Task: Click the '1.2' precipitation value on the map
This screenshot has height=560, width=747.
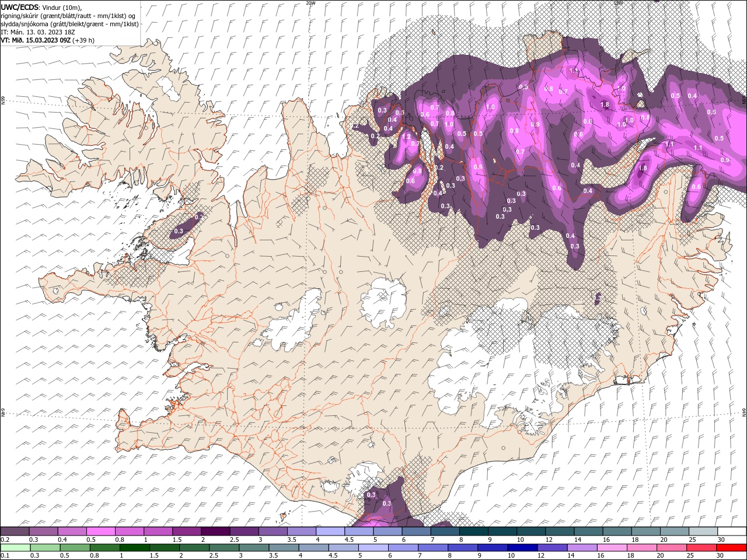Action: 406,136
